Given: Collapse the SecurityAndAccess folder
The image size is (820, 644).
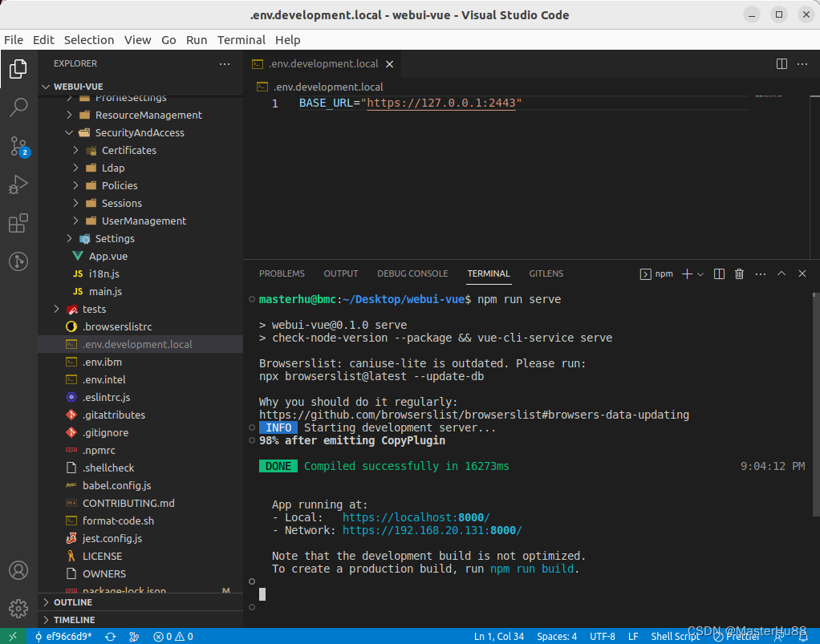Looking at the screenshot, I should click(x=69, y=132).
